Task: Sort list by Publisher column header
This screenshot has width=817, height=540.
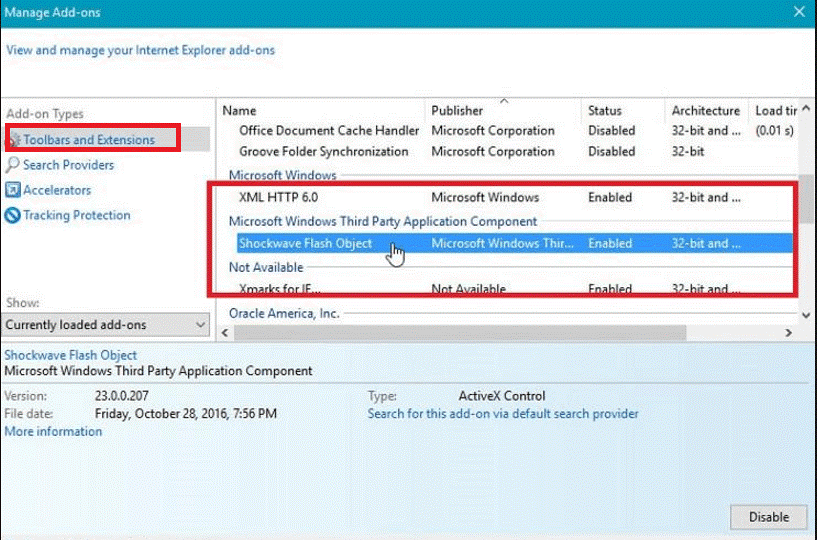Action: tap(457, 111)
